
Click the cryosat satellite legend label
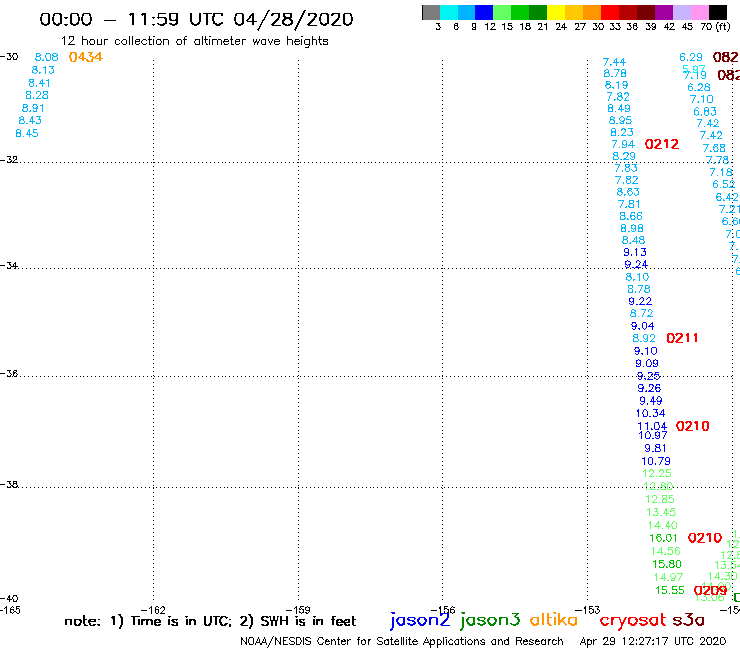[x=632, y=620]
